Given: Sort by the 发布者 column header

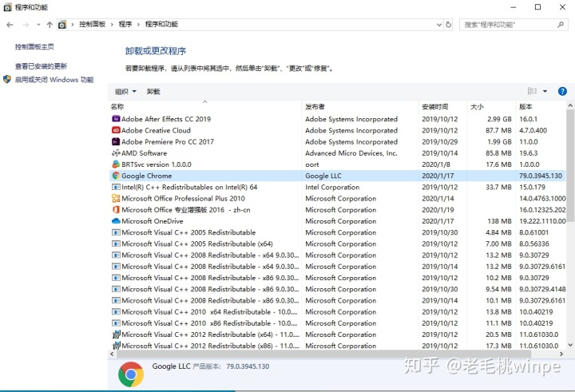Looking at the screenshot, I should 359,107.
